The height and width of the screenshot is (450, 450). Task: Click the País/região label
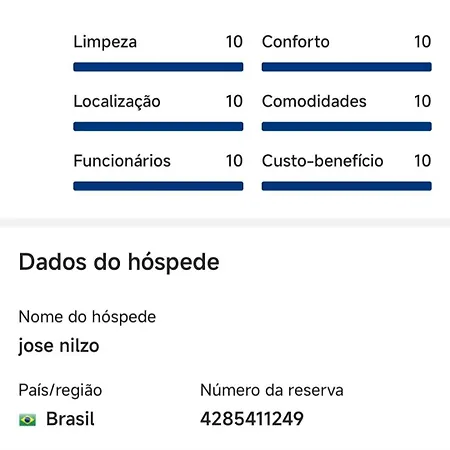tap(60, 391)
